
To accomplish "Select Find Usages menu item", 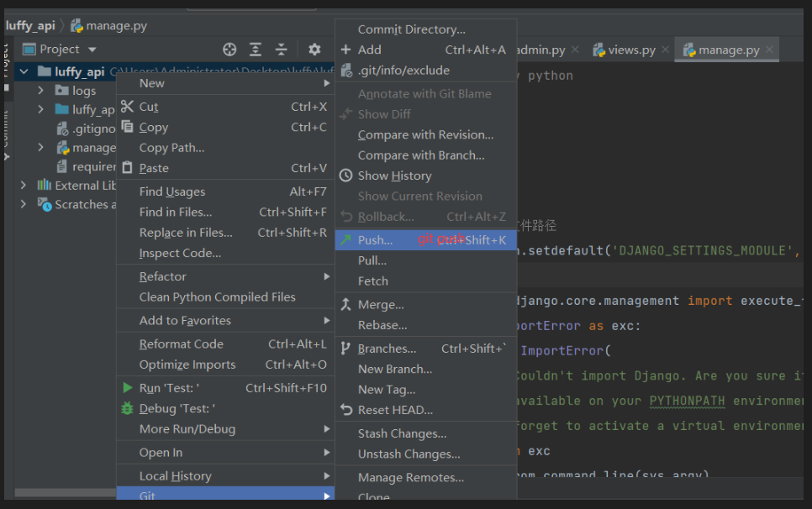I will [x=226, y=192].
